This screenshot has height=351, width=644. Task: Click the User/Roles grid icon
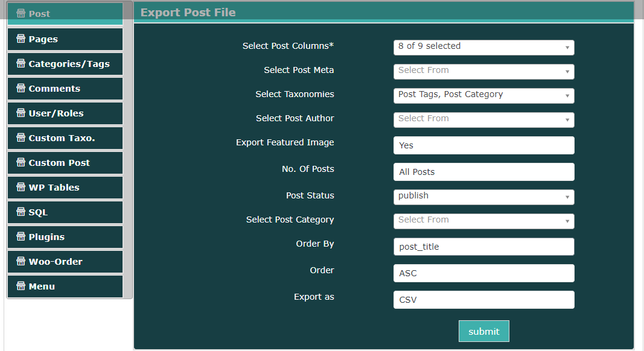pos(21,113)
